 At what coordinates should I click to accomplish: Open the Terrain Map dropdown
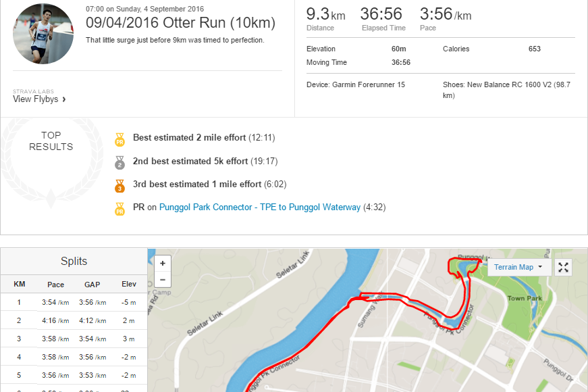[x=519, y=267]
